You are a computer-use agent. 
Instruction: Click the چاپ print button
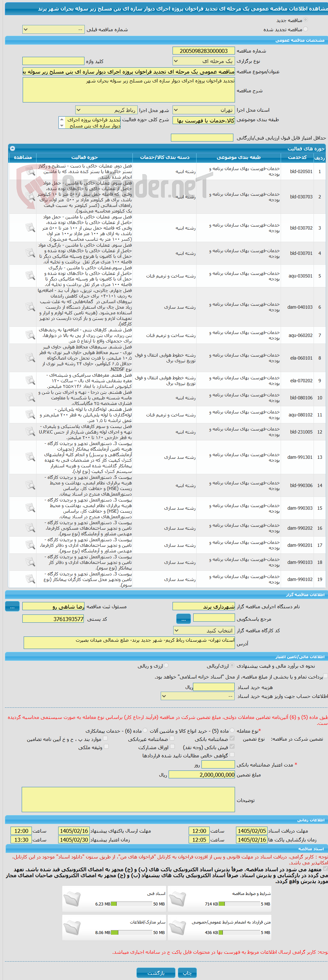point(187,973)
